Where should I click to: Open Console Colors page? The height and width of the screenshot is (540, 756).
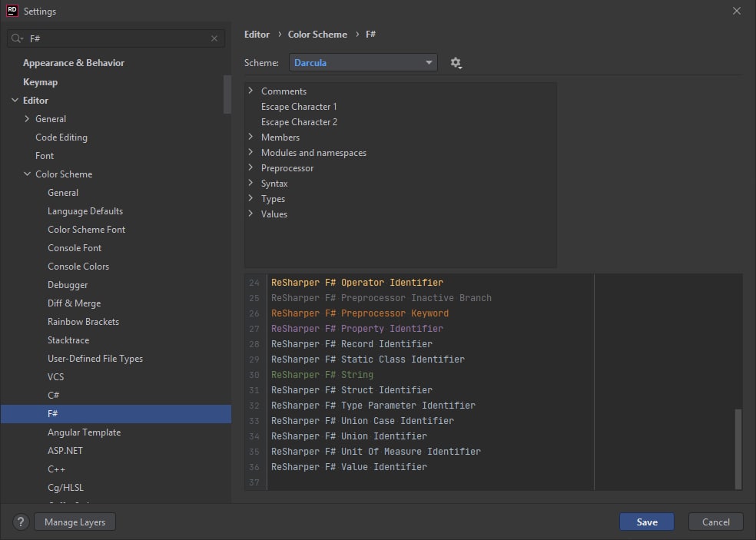click(78, 266)
